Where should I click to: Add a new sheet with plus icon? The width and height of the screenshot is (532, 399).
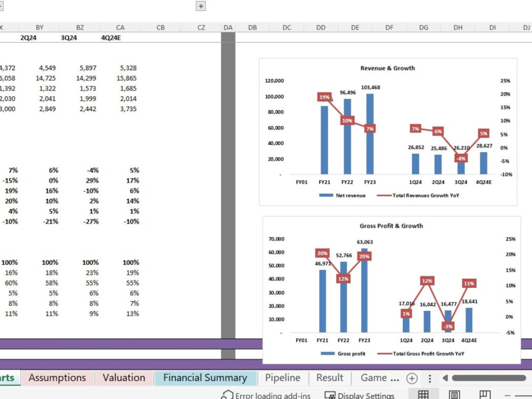[412, 378]
